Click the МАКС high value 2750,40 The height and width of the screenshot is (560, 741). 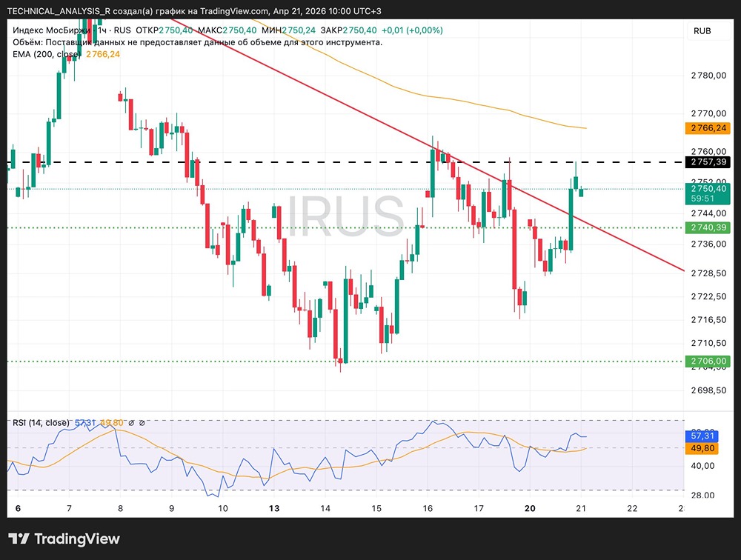pyautogui.click(x=239, y=30)
